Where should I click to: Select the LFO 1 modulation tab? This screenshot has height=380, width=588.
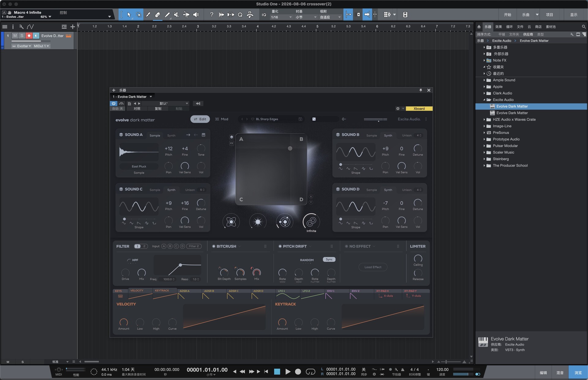[x=288, y=294]
